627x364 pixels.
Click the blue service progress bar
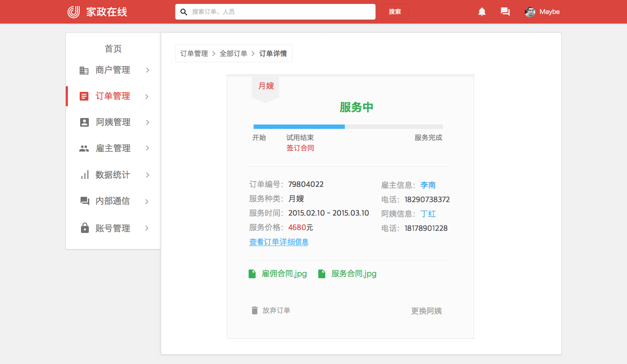tap(299, 127)
